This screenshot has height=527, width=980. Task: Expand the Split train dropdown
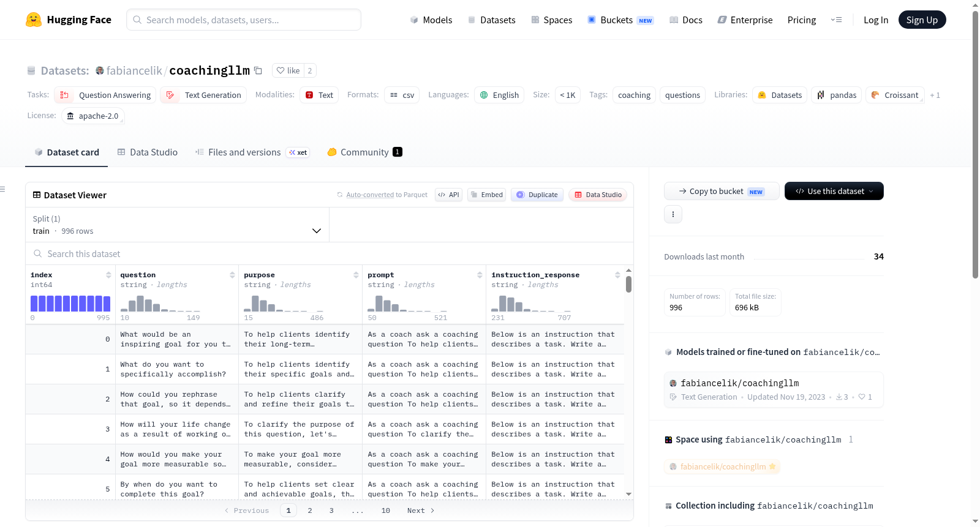coord(177,225)
